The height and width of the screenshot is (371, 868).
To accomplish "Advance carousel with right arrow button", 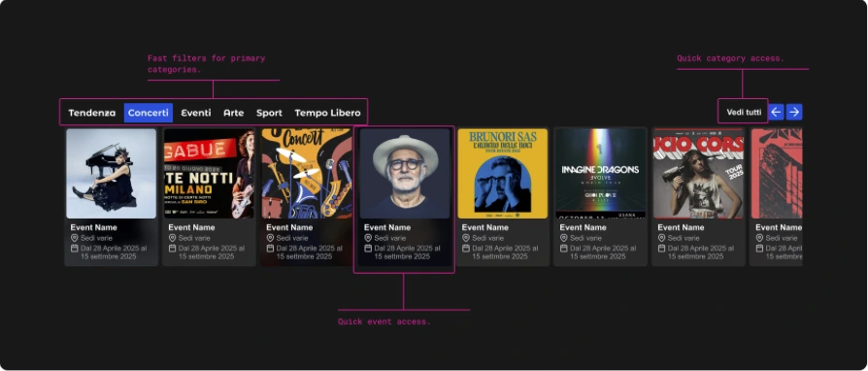I will coord(794,112).
